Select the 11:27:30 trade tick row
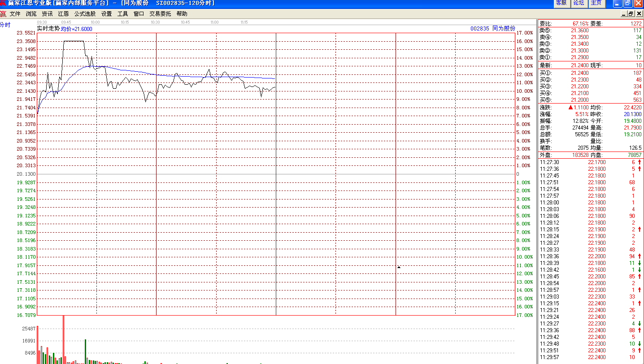The width and height of the screenshot is (644, 364). [590, 162]
